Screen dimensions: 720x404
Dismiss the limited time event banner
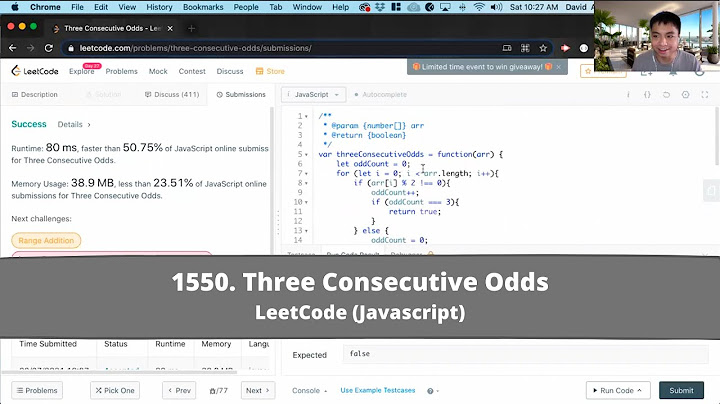(559, 67)
